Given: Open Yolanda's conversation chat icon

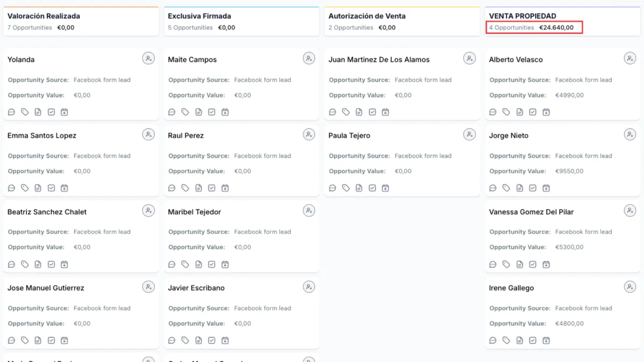Looking at the screenshot, I should click(11, 112).
